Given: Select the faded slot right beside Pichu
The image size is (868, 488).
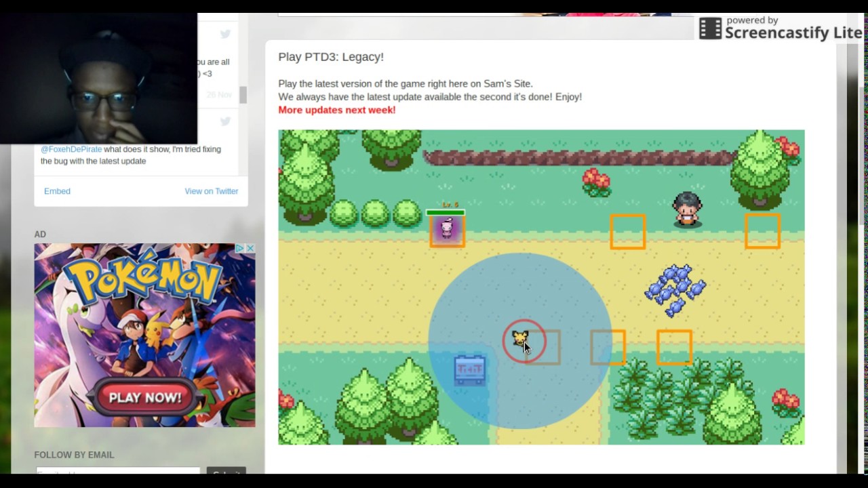Looking at the screenshot, I should coord(545,347).
